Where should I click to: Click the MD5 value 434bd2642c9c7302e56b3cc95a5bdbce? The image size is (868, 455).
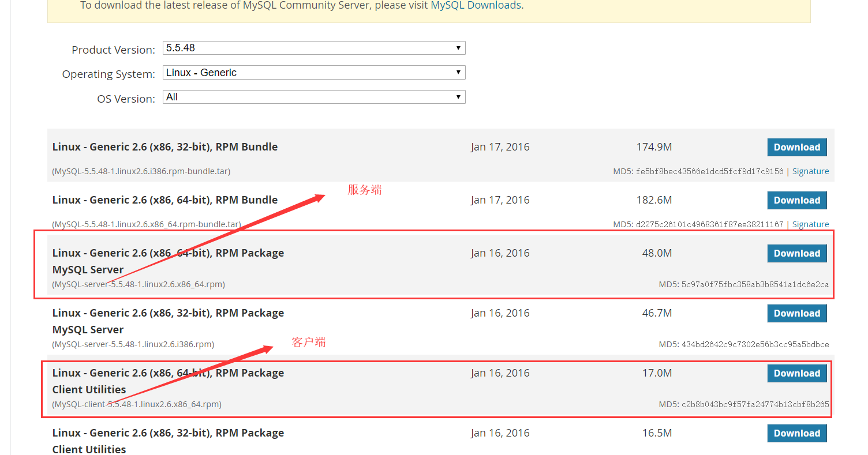pos(755,344)
